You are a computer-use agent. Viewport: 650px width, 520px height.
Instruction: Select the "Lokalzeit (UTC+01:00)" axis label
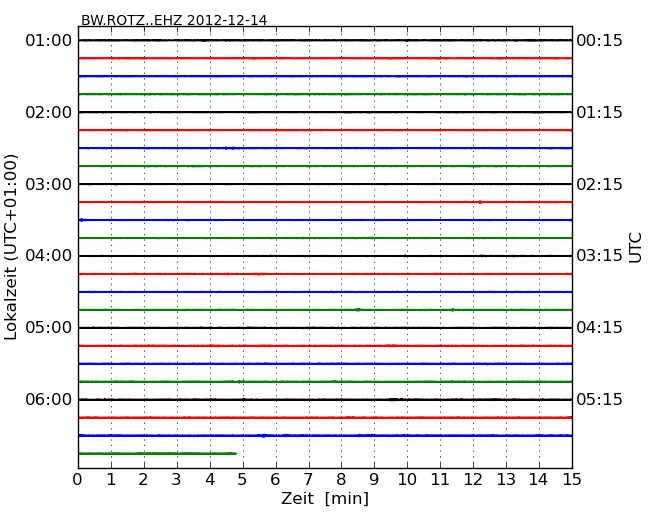11,247
